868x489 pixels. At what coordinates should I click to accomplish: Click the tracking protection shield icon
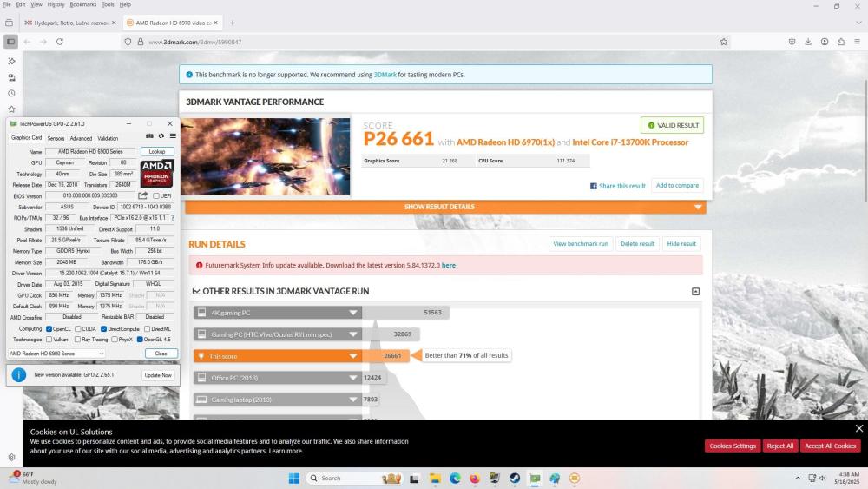click(x=128, y=42)
